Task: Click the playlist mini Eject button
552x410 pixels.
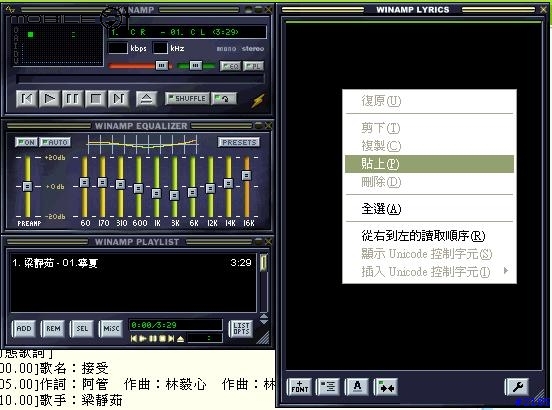Action: 180,339
